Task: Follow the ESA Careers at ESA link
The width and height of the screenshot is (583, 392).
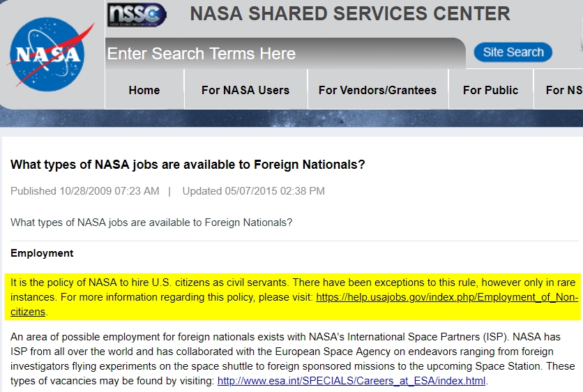Action: pyautogui.click(x=351, y=381)
